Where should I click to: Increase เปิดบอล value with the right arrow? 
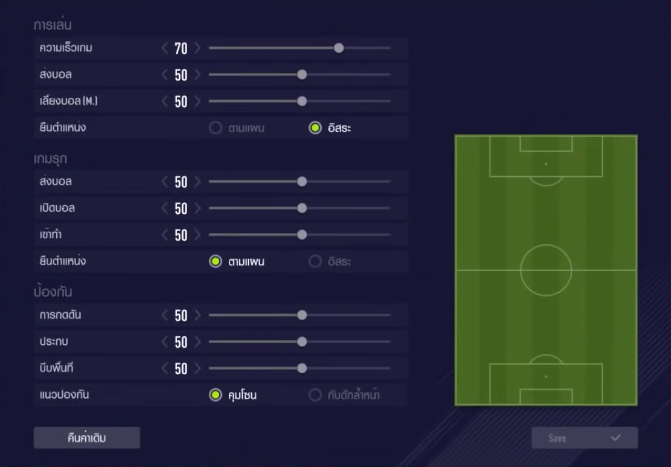coord(198,209)
